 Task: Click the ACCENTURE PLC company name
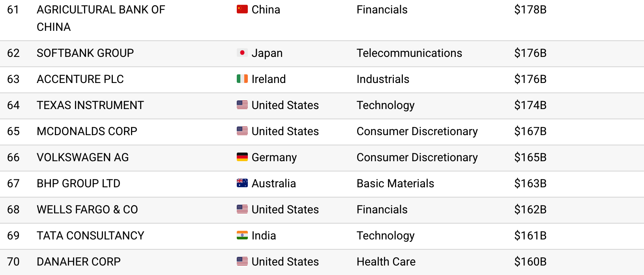tap(80, 79)
